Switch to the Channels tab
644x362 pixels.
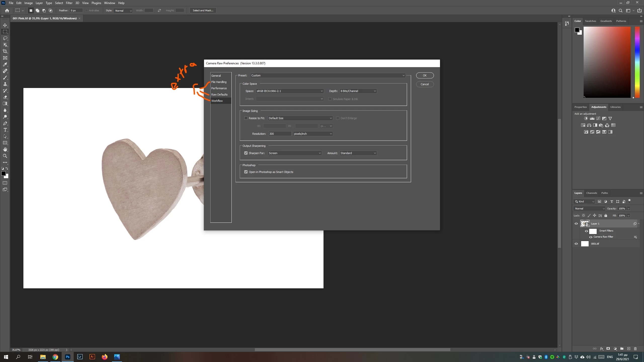click(x=591, y=193)
